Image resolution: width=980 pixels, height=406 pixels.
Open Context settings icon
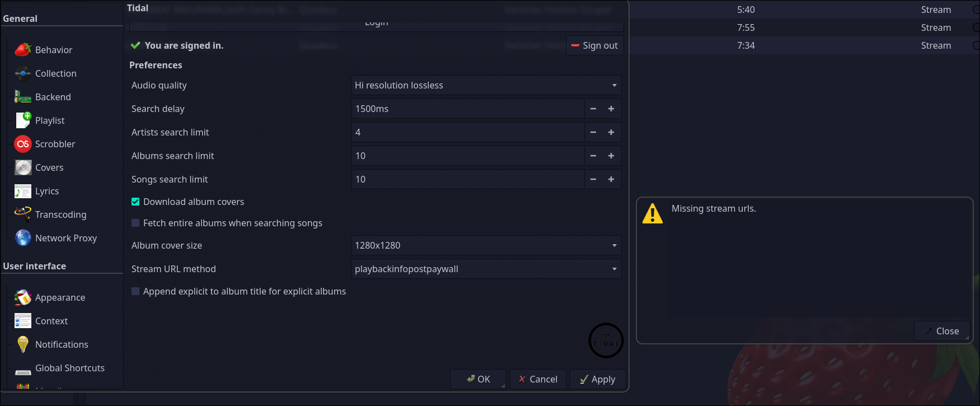tap(23, 321)
